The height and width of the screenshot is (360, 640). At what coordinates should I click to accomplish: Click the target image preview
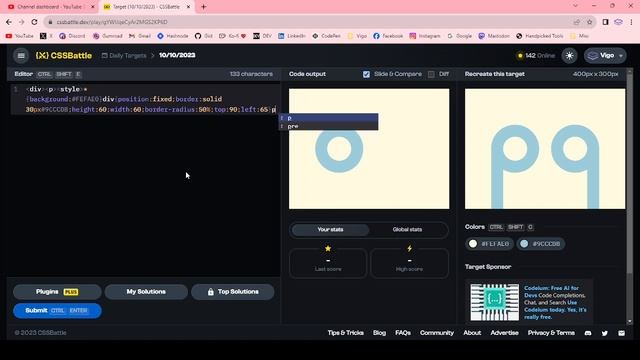pos(545,149)
